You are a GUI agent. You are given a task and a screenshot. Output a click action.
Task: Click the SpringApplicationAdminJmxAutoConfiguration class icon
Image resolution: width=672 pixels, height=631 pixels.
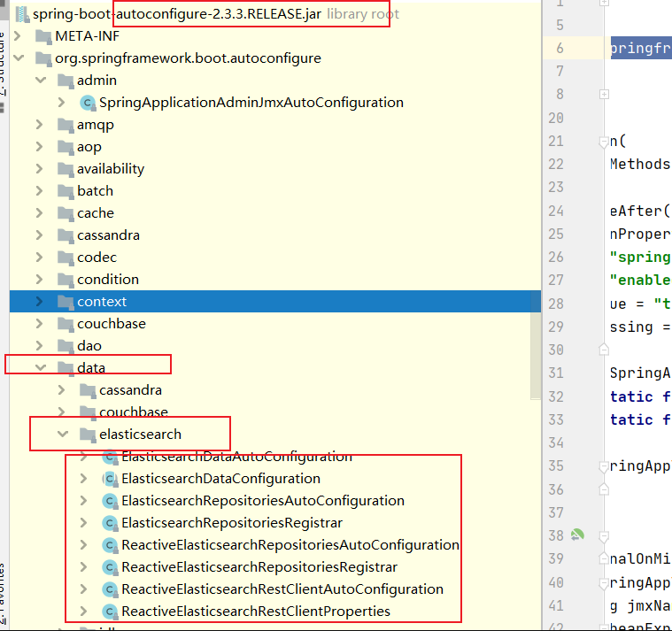tap(88, 103)
